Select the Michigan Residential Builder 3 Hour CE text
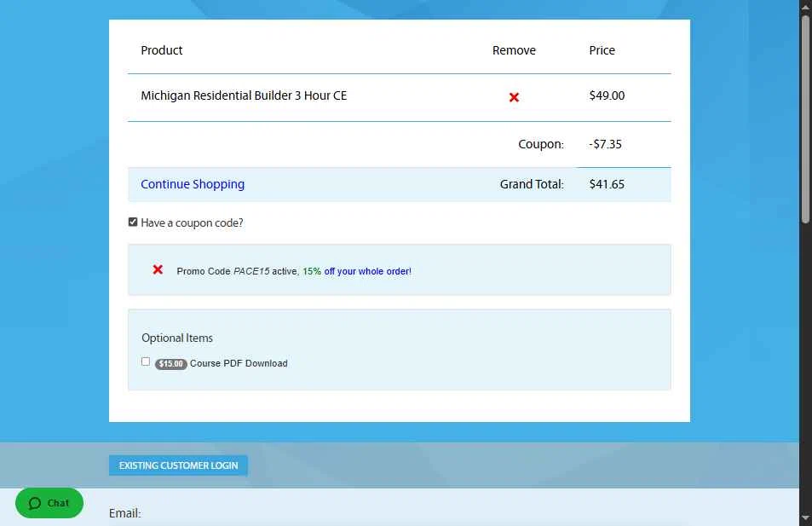 (244, 95)
